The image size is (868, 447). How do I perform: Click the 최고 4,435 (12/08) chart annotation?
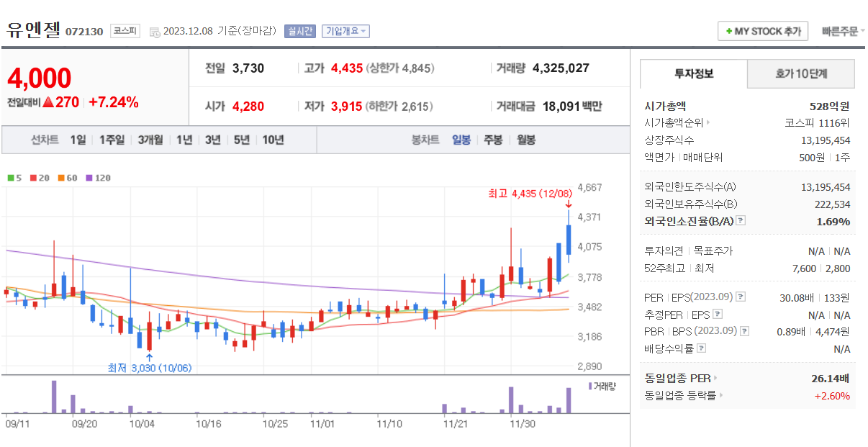point(530,193)
